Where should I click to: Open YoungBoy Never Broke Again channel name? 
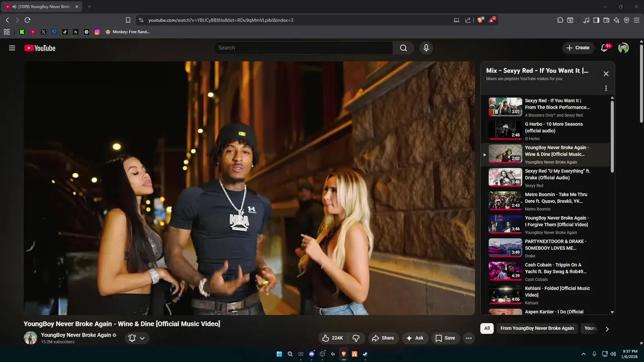coord(76,335)
